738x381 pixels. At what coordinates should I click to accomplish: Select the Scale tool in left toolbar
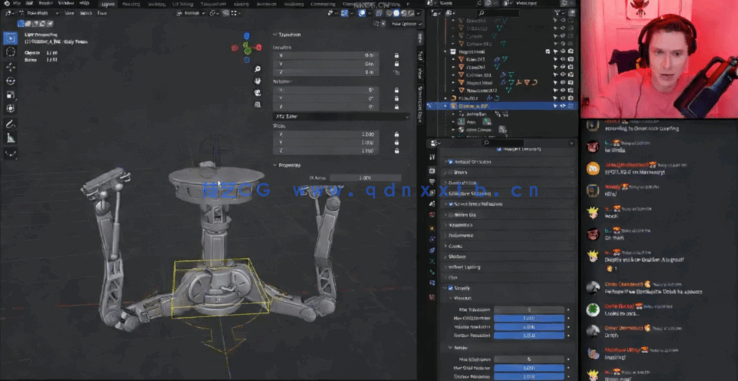(x=10, y=95)
